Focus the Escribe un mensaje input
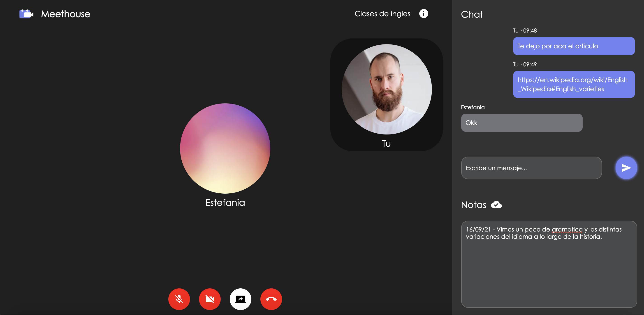Image resolution: width=644 pixels, height=315 pixels. 531,168
